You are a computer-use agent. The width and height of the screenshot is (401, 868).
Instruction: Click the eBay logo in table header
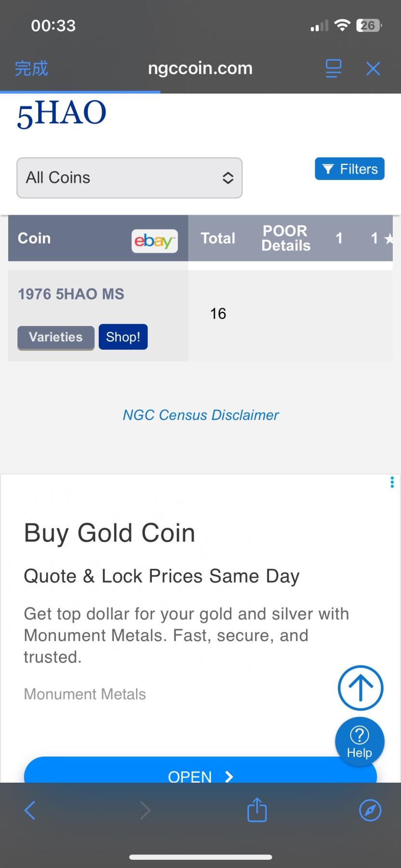click(x=154, y=241)
